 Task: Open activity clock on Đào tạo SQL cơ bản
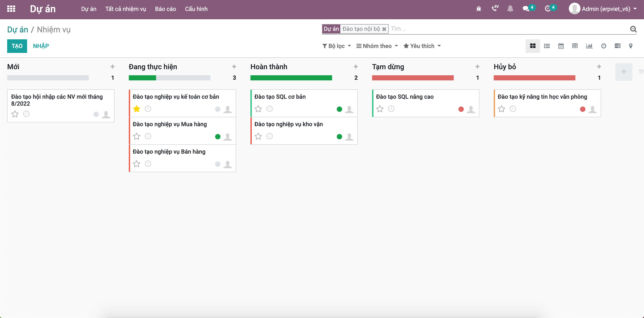(x=269, y=109)
